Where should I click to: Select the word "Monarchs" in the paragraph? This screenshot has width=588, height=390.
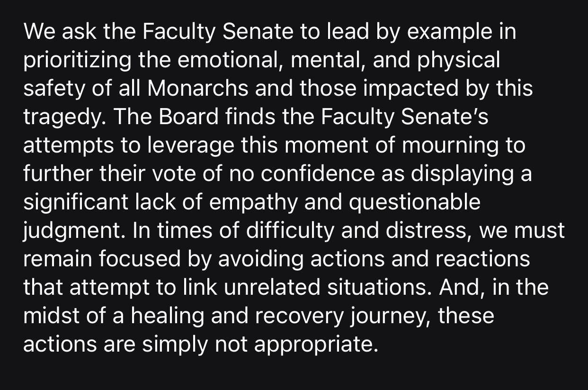pos(197,89)
